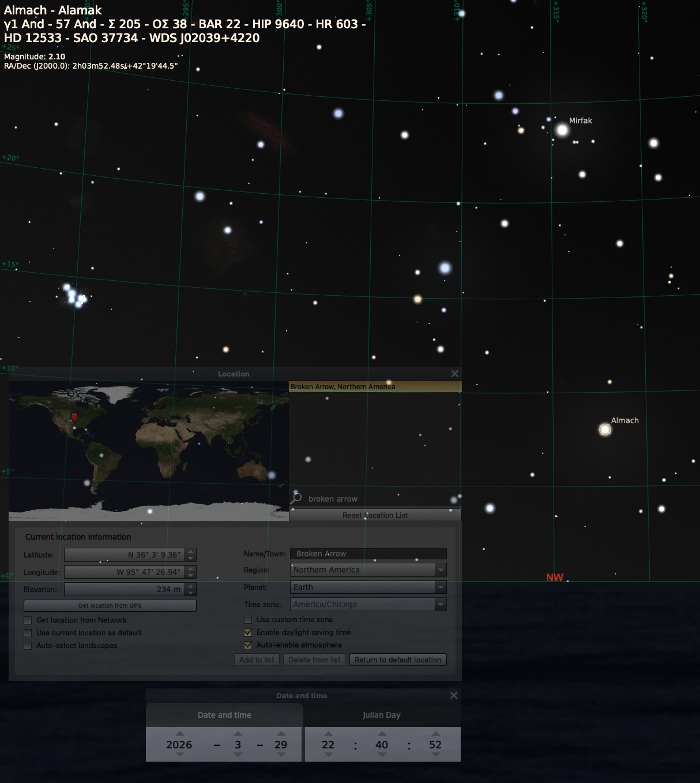The width and height of the screenshot is (700, 783).
Task: Click the Pleiades star cluster
Action: (75, 295)
